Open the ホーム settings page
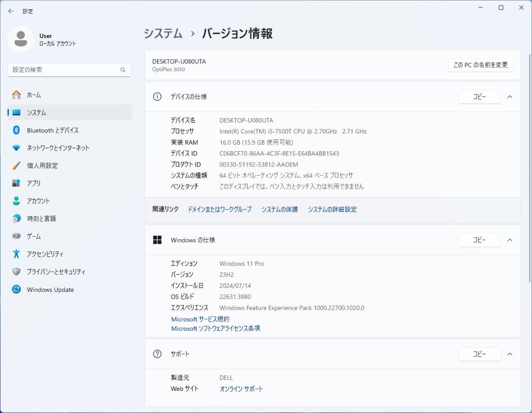Image resolution: width=532 pixels, height=413 pixels. click(x=69, y=95)
